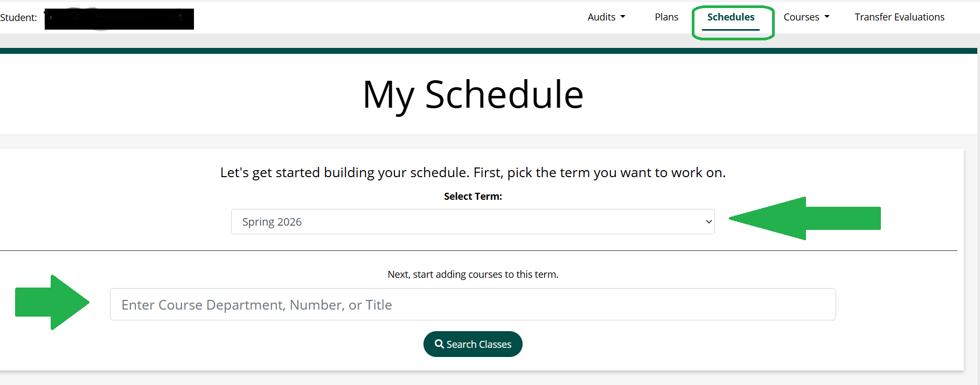Switch to the Plans tab
The width and height of the screenshot is (980, 385).
666,17
